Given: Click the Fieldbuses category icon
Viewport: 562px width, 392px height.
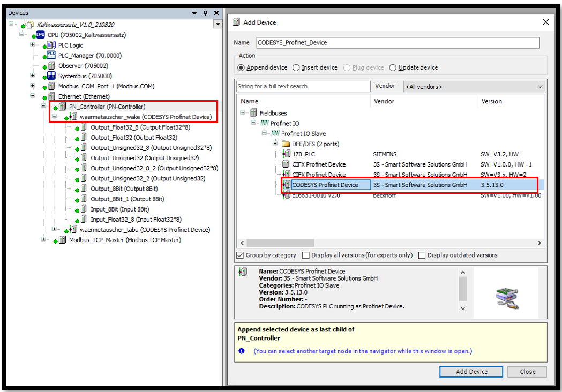Looking at the screenshot, I should pyautogui.click(x=253, y=113).
